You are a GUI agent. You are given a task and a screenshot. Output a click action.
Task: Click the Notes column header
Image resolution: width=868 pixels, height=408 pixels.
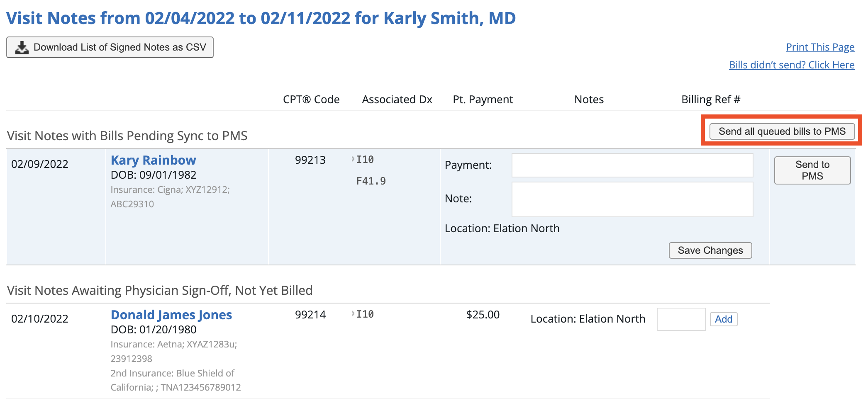[589, 100]
